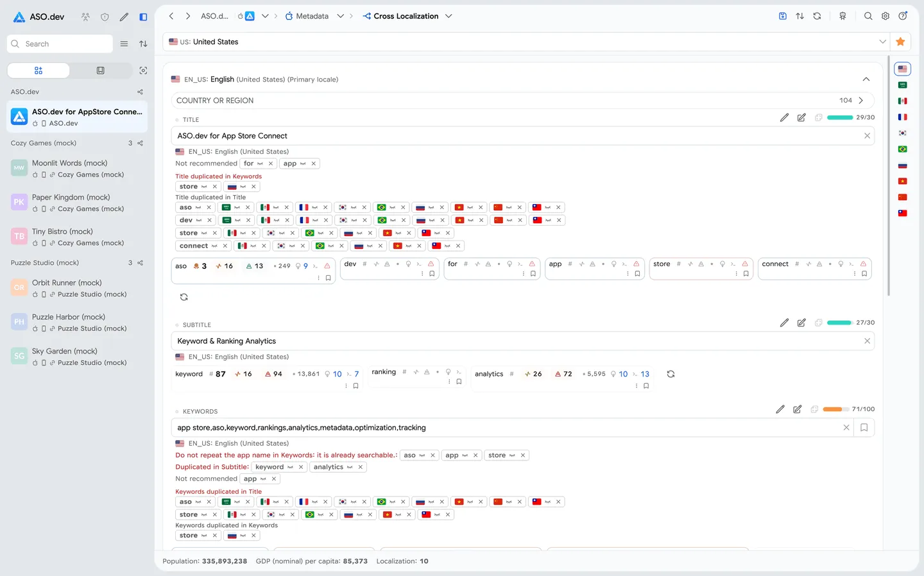
Task: Click the Subtitle text field
Action: pyautogui.click(x=522, y=341)
